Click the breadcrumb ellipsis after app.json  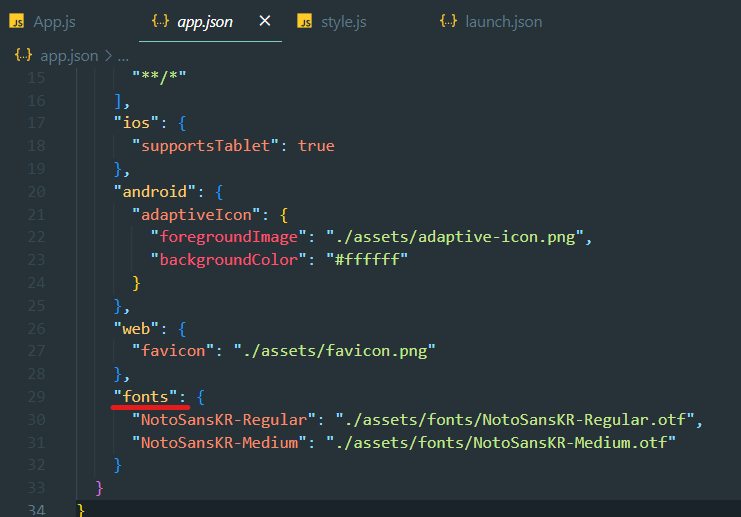tap(123, 58)
